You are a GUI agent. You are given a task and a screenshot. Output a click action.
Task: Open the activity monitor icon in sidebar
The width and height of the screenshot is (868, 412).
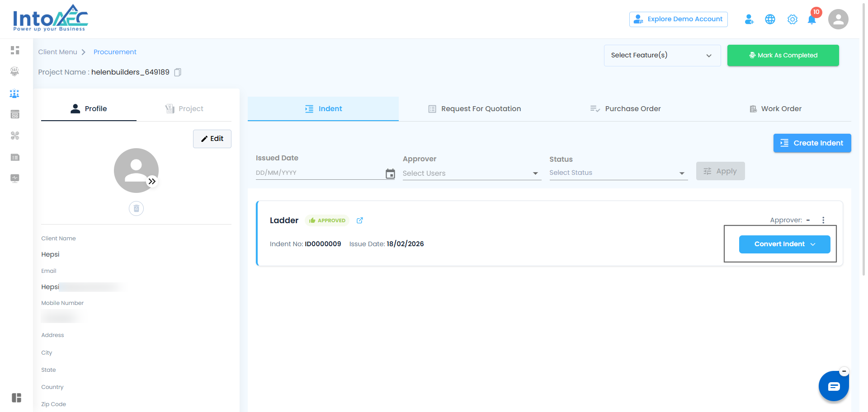click(15, 178)
